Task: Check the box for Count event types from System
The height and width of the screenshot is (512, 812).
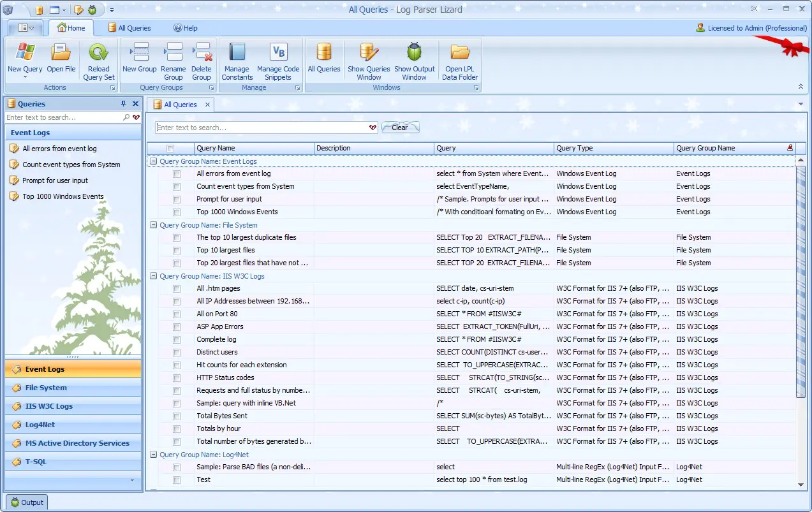Action: tap(177, 187)
